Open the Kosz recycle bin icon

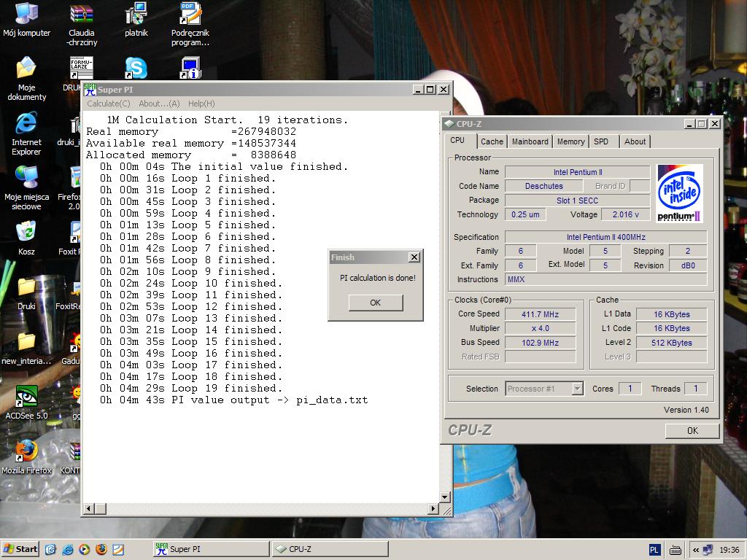tap(27, 232)
